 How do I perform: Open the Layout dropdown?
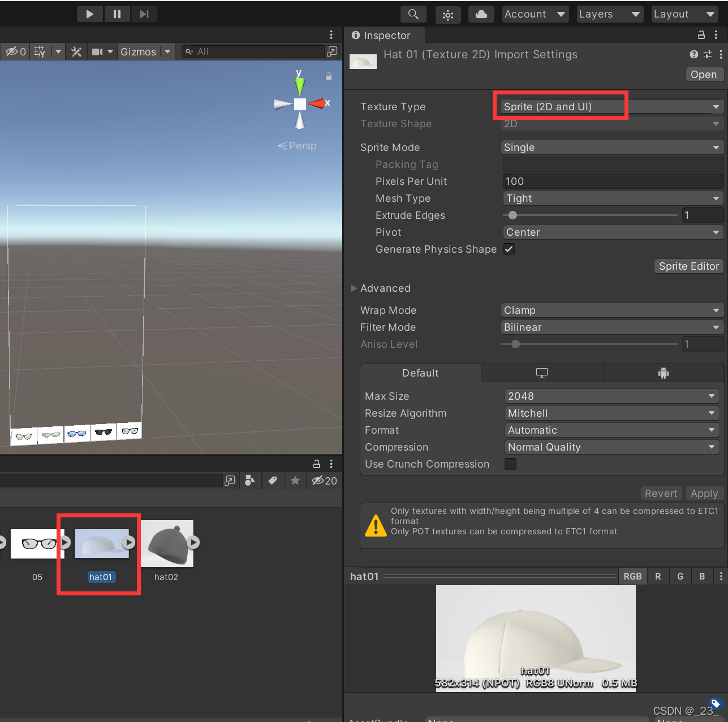pyautogui.click(x=684, y=14)
